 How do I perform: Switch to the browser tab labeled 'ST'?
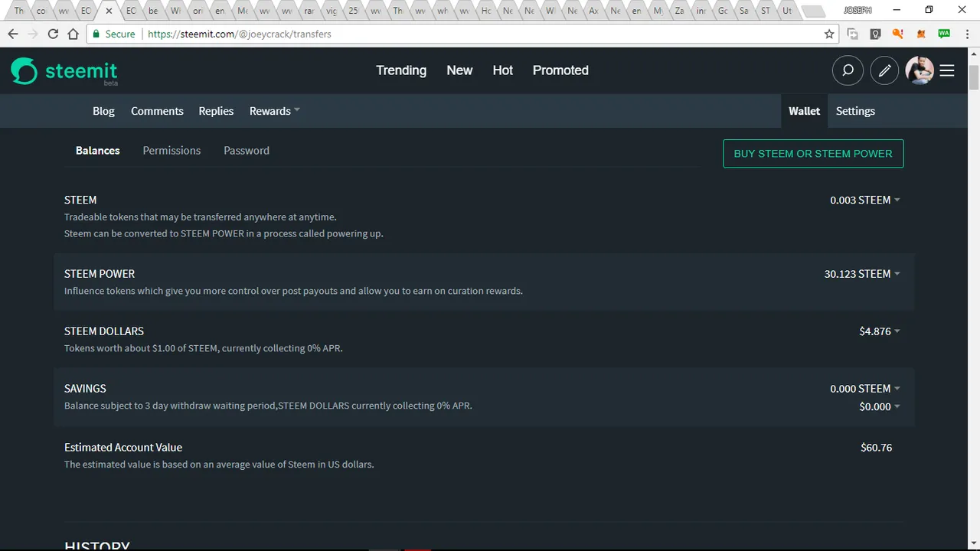765,11
